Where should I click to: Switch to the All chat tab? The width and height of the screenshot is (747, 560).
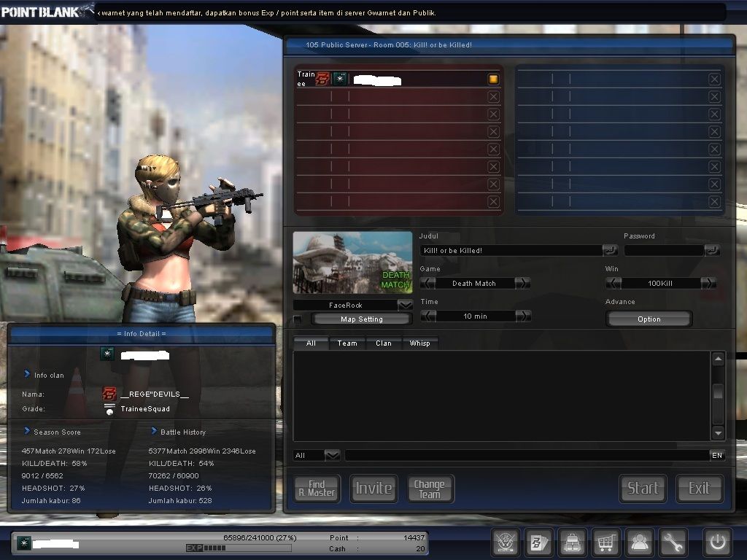tap(311, 343)
